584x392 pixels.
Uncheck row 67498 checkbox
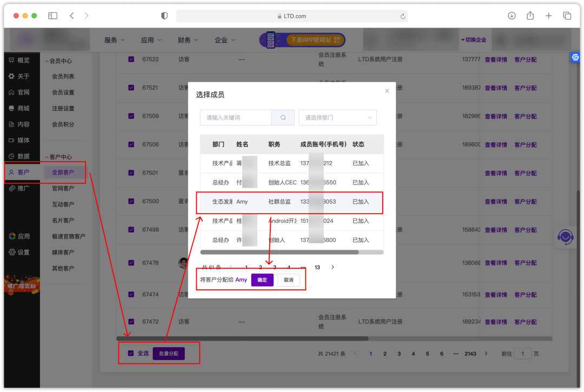[x=131, y=229]
